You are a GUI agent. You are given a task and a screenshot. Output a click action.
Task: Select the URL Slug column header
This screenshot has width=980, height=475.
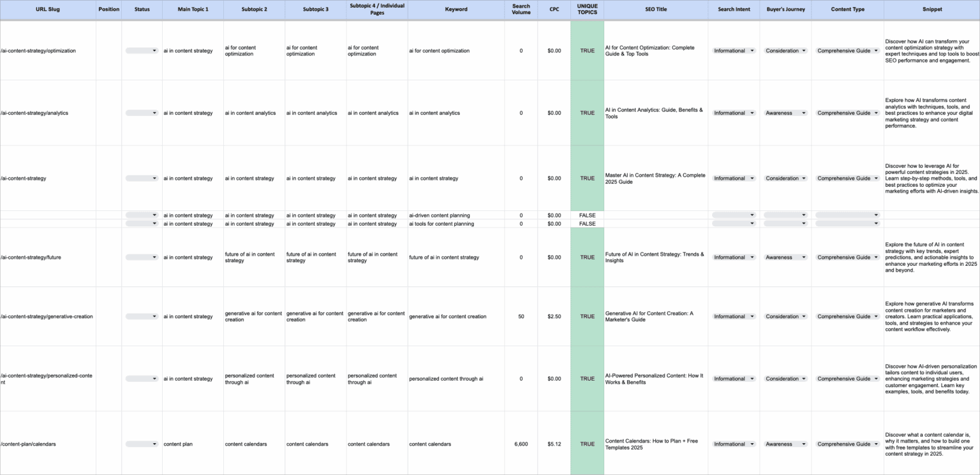[47, 9]
